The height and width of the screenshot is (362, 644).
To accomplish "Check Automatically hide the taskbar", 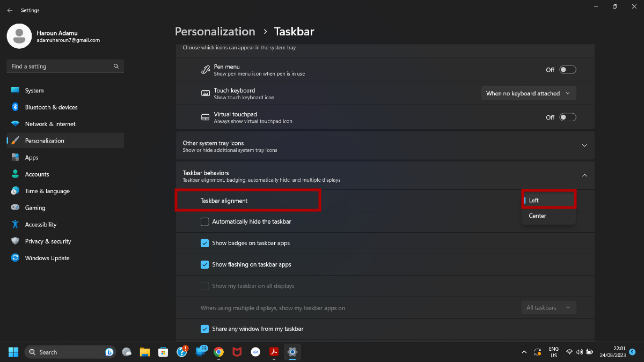I will (x=204, y=221).
